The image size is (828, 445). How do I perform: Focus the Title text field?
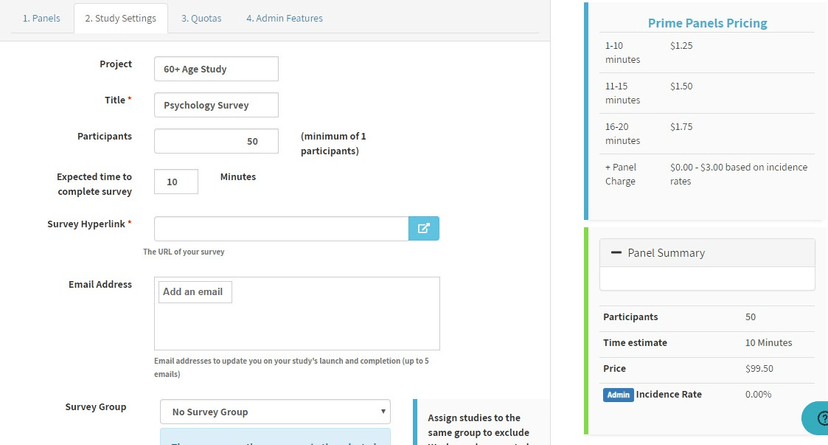[216, 105]
